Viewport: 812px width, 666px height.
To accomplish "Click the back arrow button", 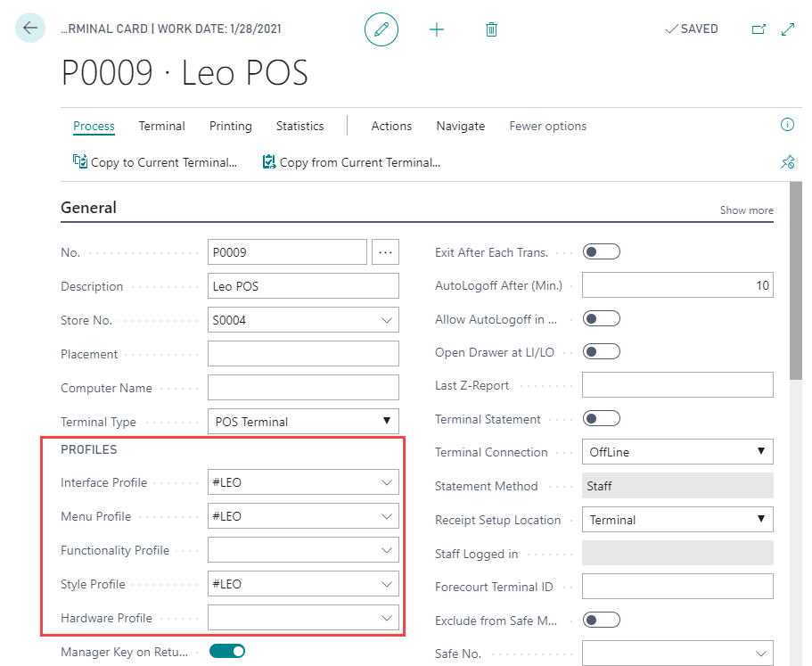I will click(30, 29).
